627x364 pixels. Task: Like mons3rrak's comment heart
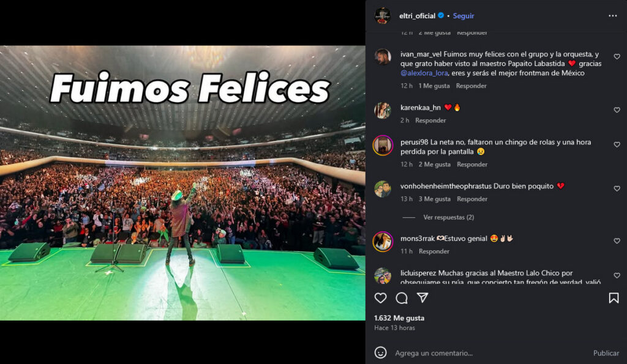617,241
